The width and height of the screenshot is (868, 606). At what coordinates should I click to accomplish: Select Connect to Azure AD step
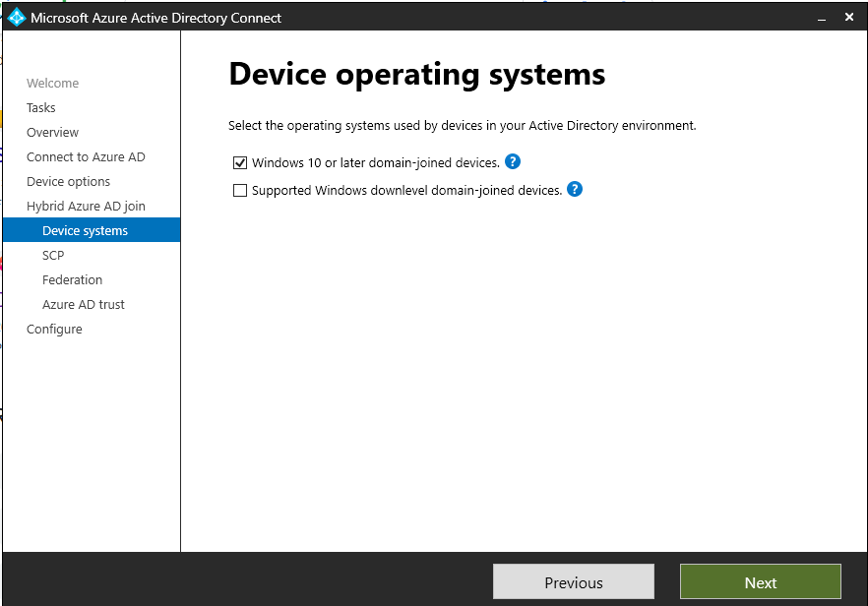click(86, 157)
